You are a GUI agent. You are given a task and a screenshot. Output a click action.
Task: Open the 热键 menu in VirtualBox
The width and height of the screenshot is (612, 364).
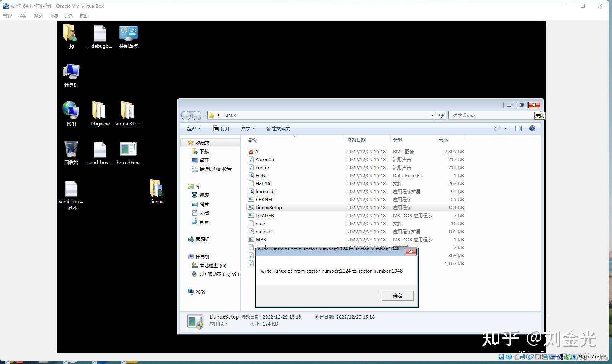pyautogui.click(x=53, y=16)
